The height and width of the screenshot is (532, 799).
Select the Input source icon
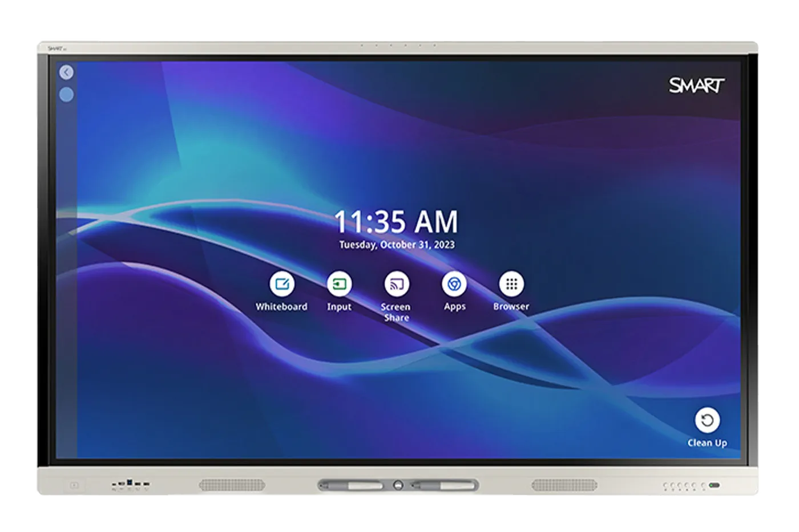point(340,284)
